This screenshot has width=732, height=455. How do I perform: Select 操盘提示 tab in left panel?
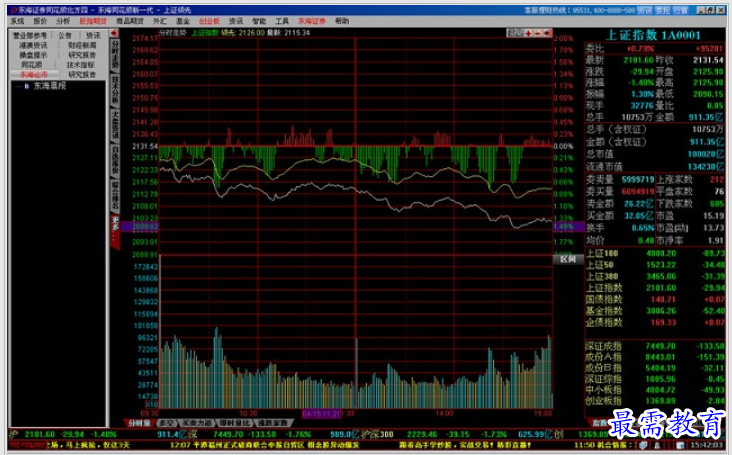coord(33,55)
